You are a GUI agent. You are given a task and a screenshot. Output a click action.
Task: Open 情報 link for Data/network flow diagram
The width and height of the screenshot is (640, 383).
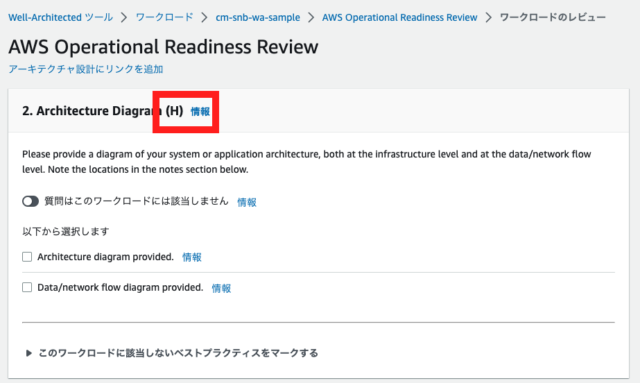click(x=221, y=288)
